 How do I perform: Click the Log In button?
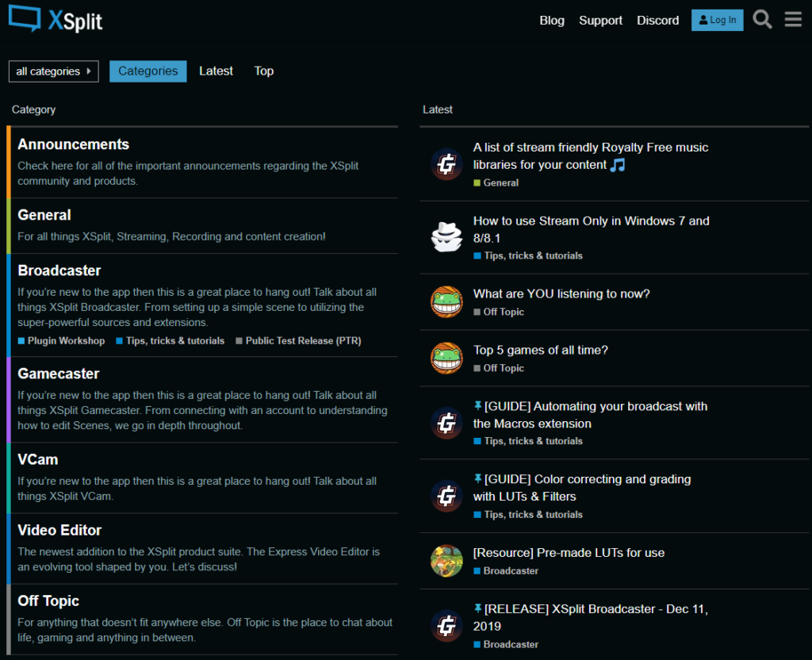click(x=717, y=20)
